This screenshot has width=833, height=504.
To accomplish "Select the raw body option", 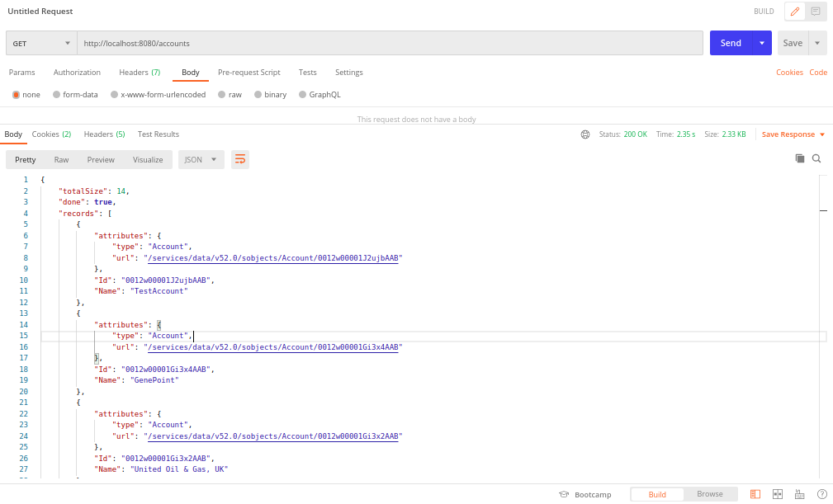I will (x=222, y=94).
